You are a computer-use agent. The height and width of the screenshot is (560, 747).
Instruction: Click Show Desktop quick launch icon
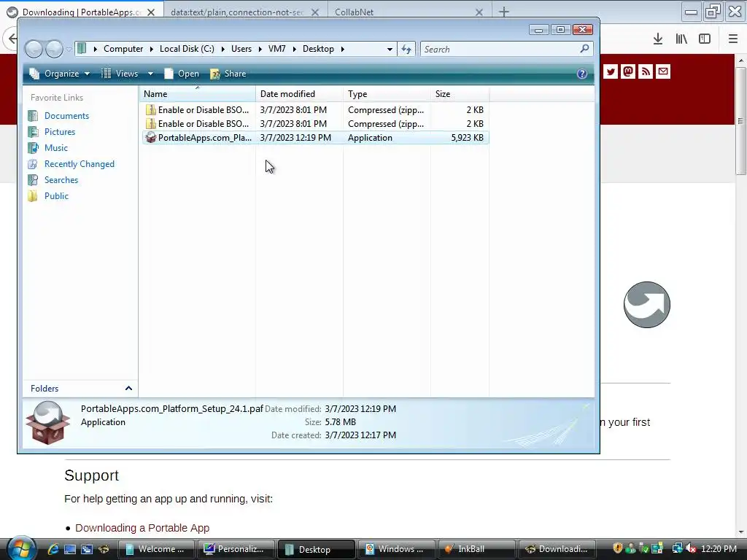tap(69, 549)
